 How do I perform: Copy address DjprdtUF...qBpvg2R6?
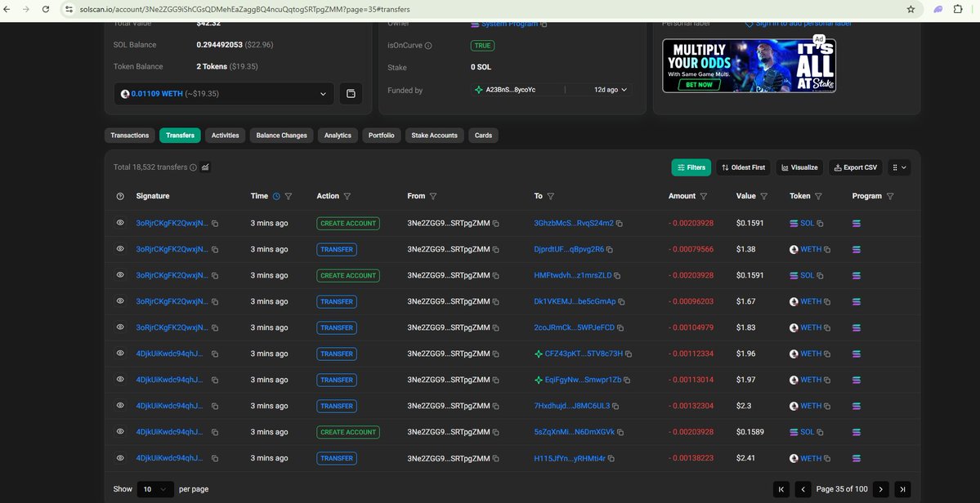pyautogui.click(x=610, y=250)
